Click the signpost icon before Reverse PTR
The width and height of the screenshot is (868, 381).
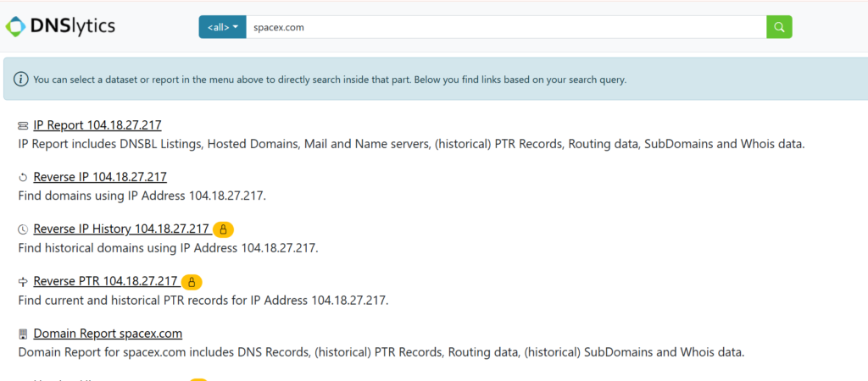23,283
